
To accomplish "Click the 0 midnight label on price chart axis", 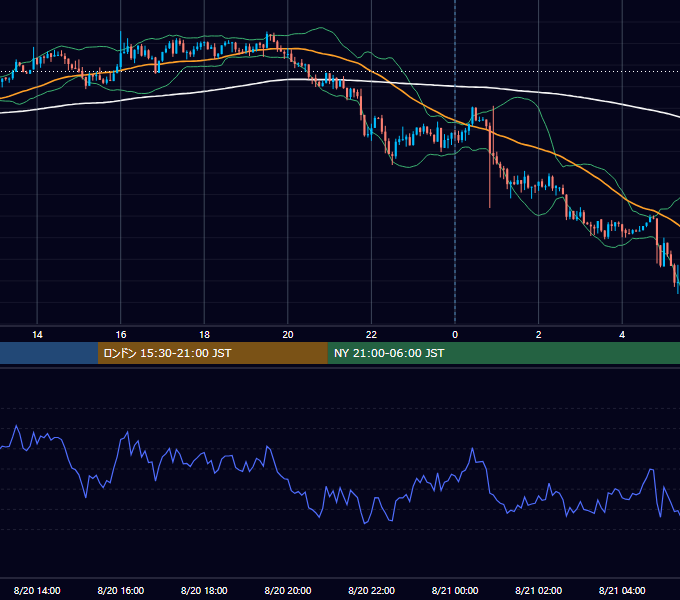I will point(455,335).
